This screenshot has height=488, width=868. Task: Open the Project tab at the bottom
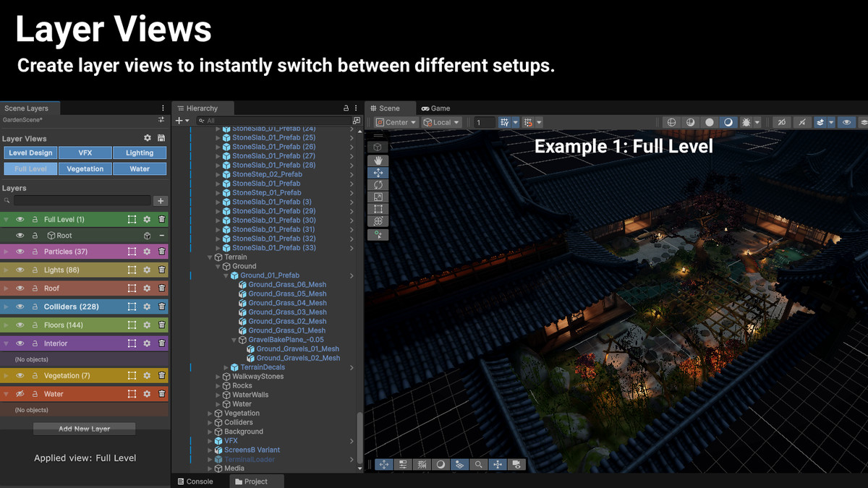(x=256, y=481)
